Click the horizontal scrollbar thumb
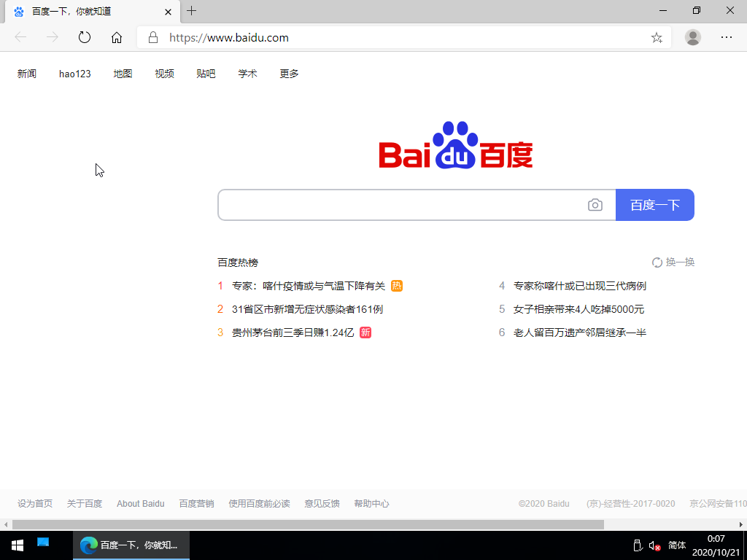This screenshot has height=560, width=747. point(309,524)
